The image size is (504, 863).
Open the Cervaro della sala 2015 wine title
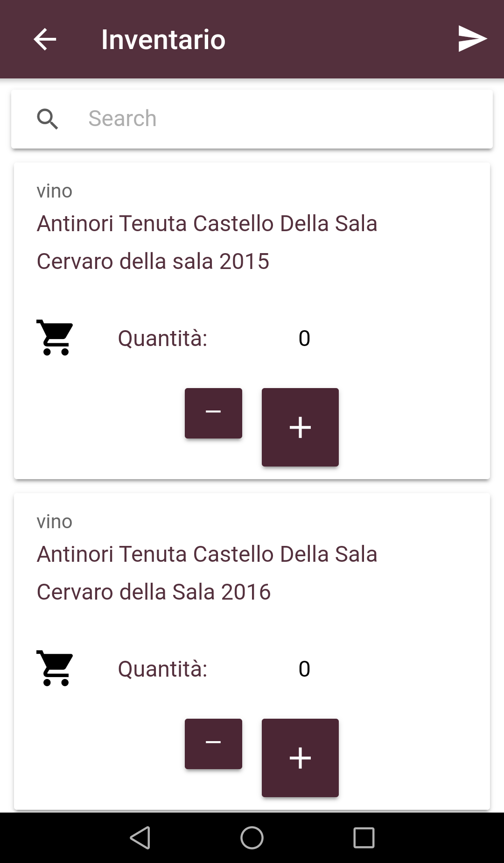tap(207, 242)
